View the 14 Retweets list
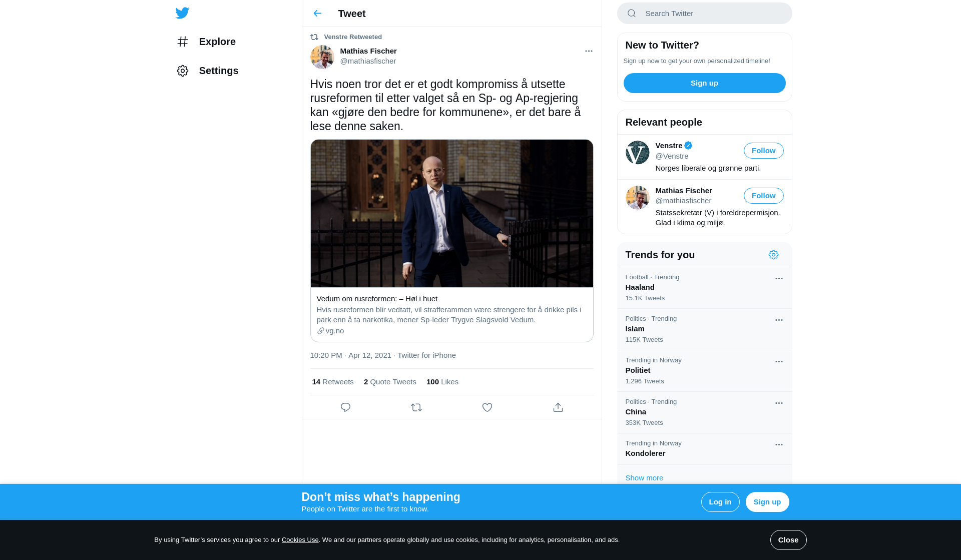 tap(333, 382)
